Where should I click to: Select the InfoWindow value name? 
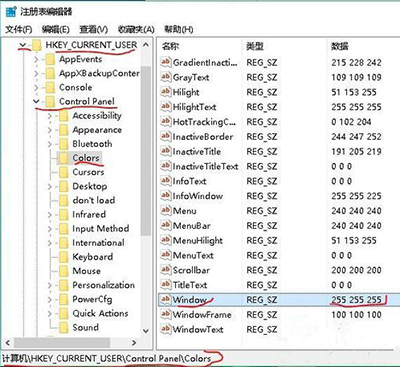pyautogui.click(x=198, y=196)
